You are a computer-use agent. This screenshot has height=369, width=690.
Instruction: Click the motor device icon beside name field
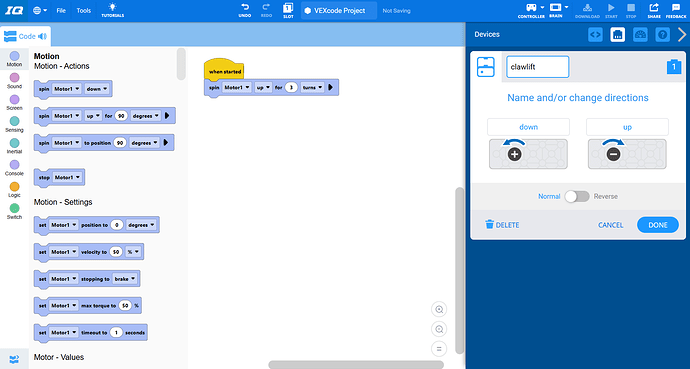[x=486, y=67]
